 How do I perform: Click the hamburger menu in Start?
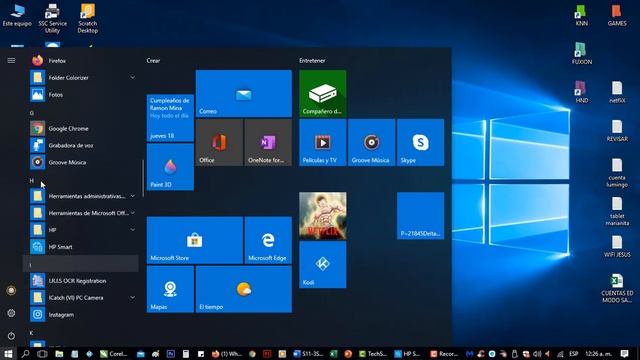(11, 60)
